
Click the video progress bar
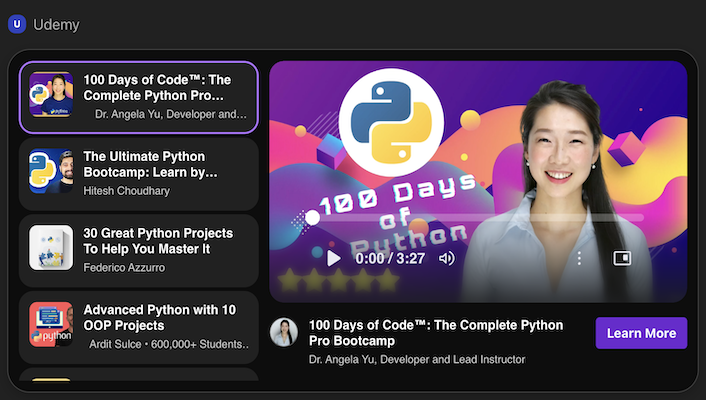pyautogui.click(x=478, y=217)
